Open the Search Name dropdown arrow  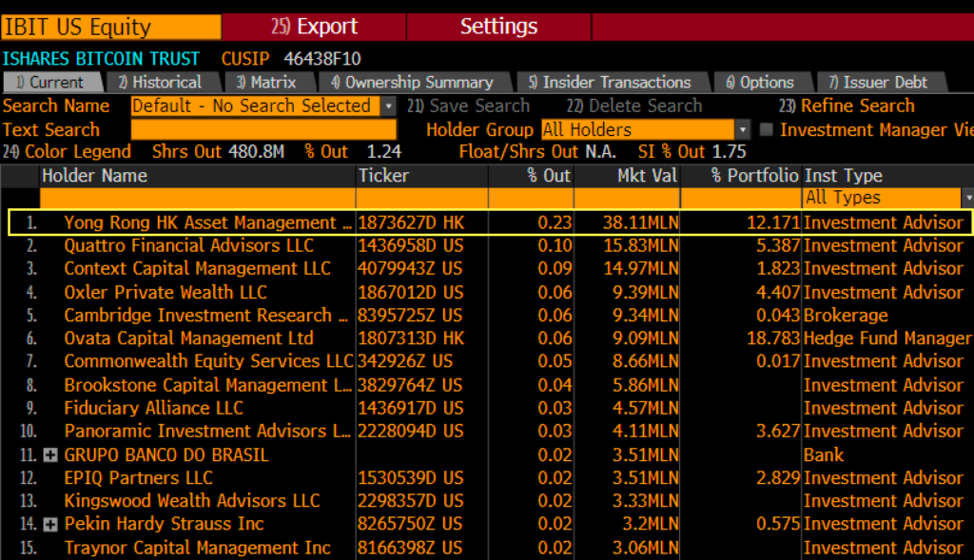coord(387,106)
